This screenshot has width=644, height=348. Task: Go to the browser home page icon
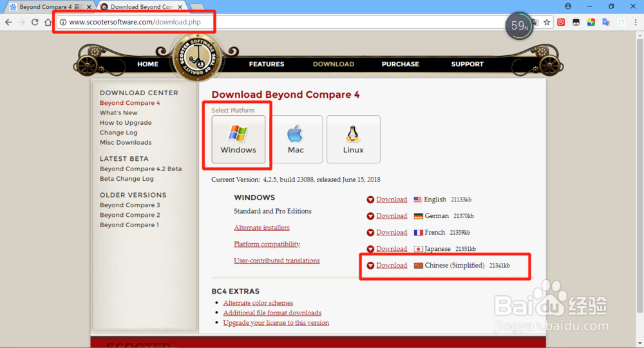point(48,22)
